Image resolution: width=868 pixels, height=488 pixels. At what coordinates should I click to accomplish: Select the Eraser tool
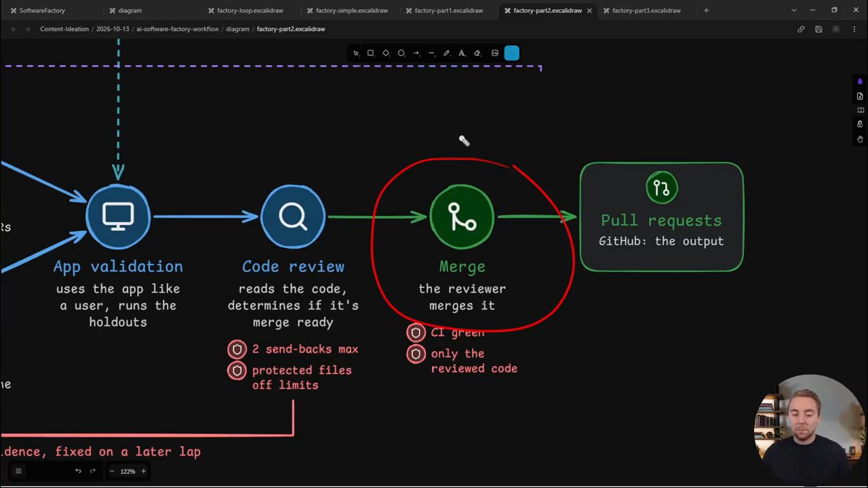pos(477,53)
